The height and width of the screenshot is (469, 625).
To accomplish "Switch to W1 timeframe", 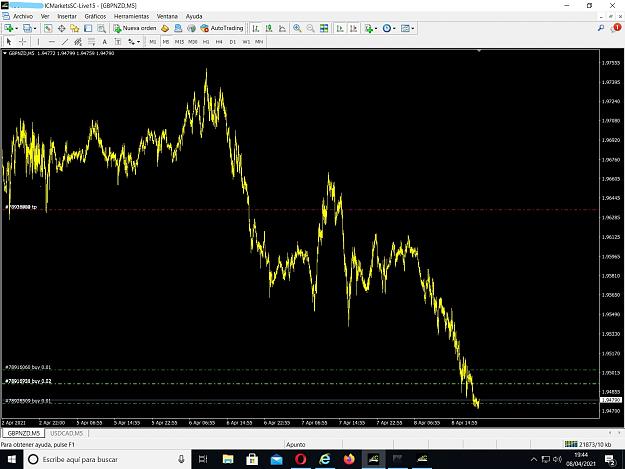I will pos(246,41).
